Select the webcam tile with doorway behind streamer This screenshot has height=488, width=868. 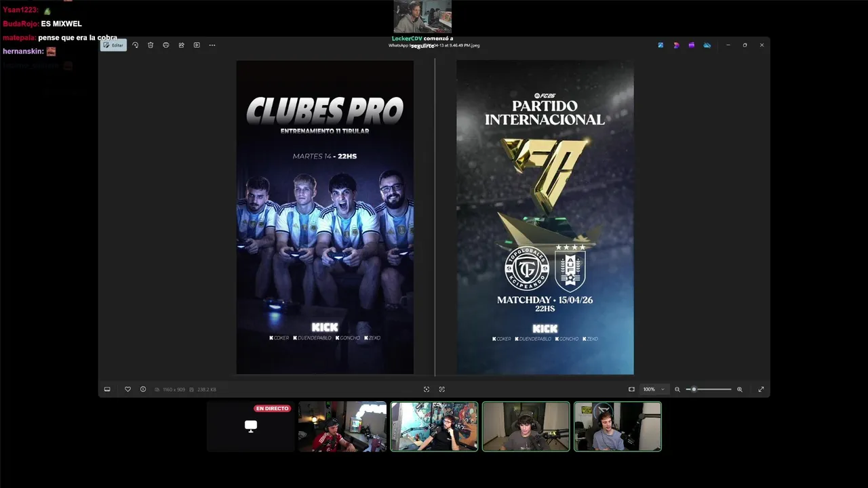[526, 426]
